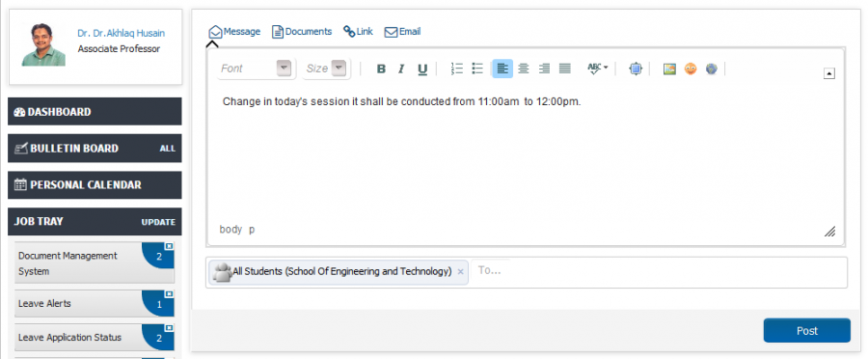Collapse the editor toolbar arrow
The height and width of the screenshot is (359, 868).
828,73
